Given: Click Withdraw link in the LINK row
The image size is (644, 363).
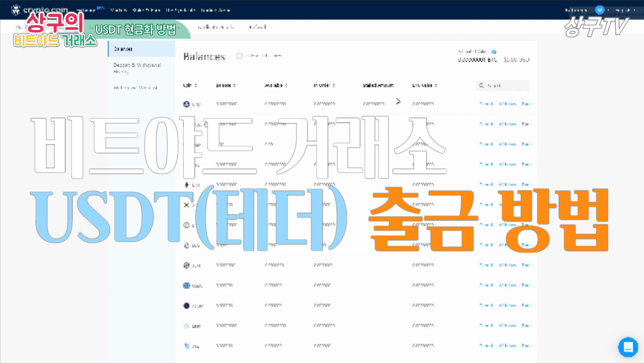Looking at the screenshot, I should click(507, 326).
